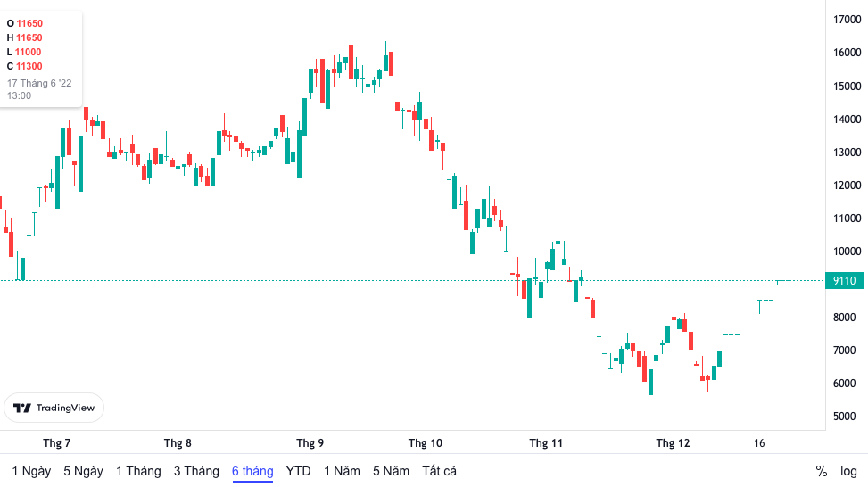This screenshot has height=487, width=868.
Task: Switch chart to YTD range
Action: coord(298,471)
